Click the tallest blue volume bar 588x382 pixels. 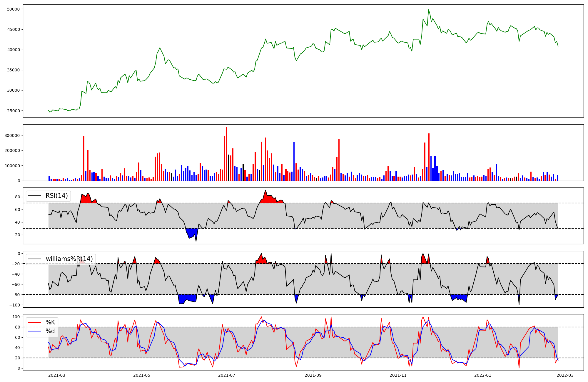(294, 161)
